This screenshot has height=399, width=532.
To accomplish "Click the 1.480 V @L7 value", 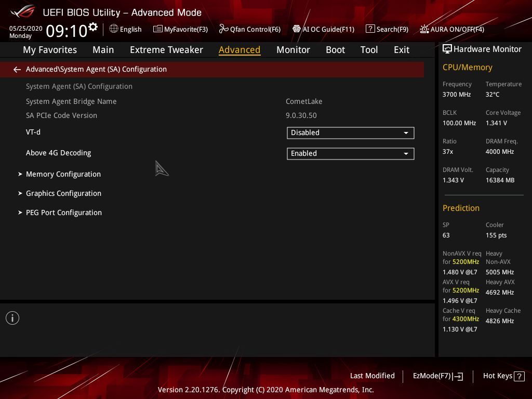I will coord(460,272).
